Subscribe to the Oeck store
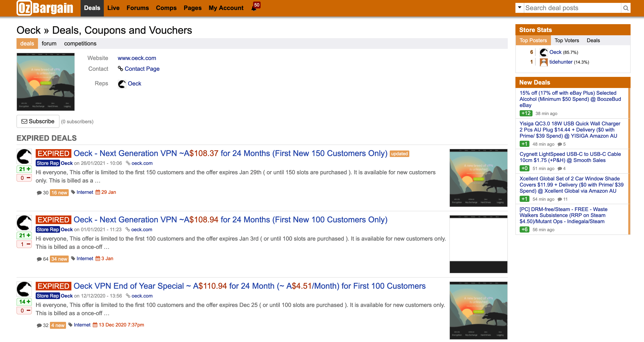The width and height of the screenshot is (644, 342). pos(38,121)
